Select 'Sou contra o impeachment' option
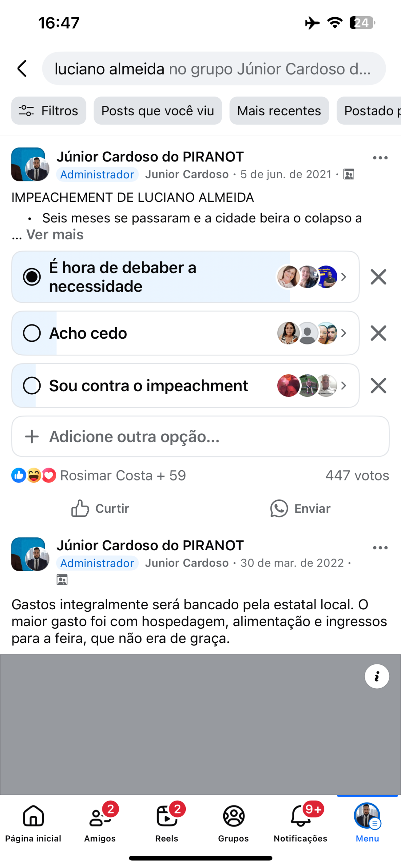The width and height of the screenshot is (401, 868). [32, 386]
